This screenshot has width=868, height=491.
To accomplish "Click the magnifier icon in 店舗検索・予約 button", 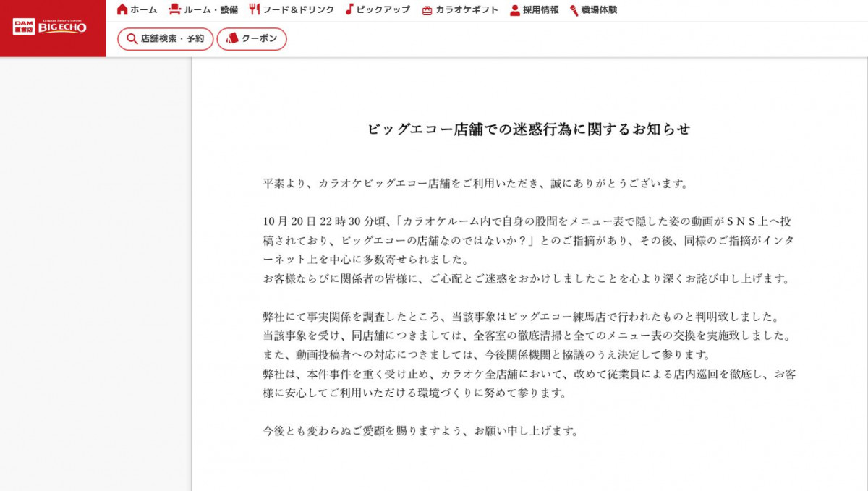I will 131,39.
